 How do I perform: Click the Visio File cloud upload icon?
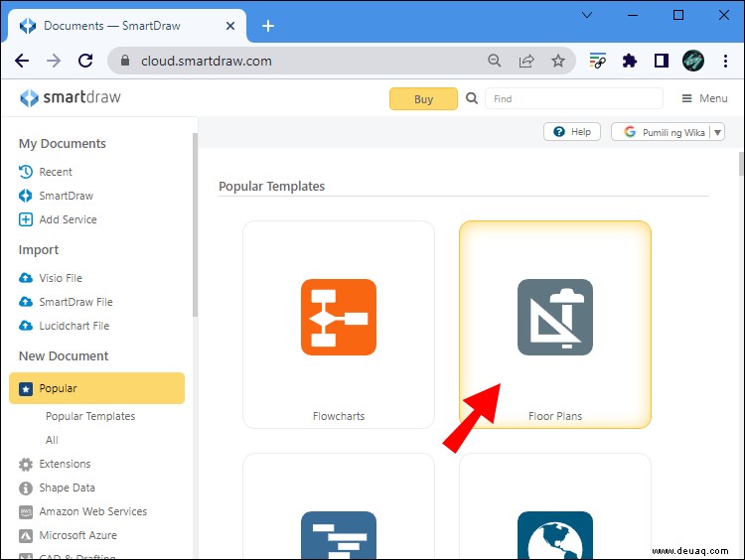26,278
